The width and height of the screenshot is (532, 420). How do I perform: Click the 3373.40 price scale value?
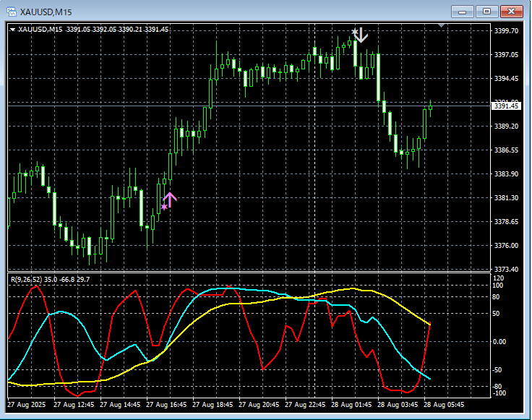(x=506, y=270)
